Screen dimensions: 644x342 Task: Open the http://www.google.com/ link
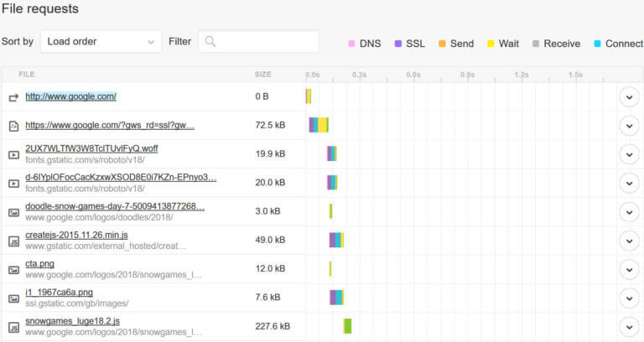tap(70, 96)
